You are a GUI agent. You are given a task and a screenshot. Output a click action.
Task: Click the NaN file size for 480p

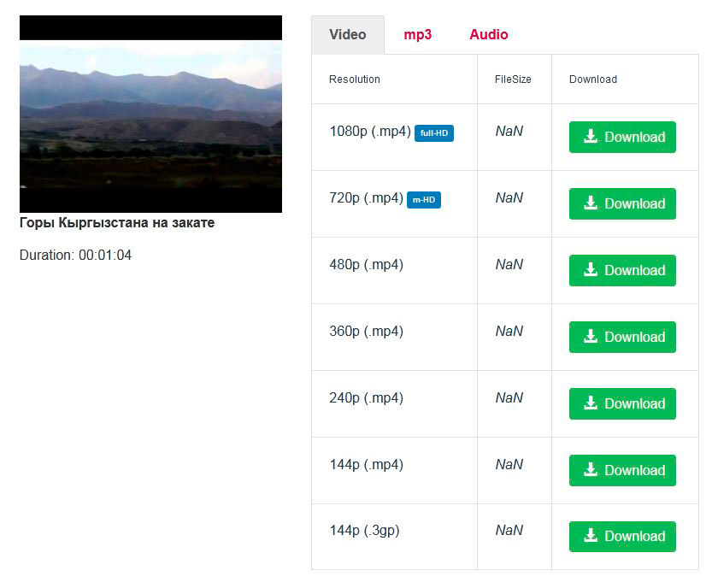pos(509,265)
